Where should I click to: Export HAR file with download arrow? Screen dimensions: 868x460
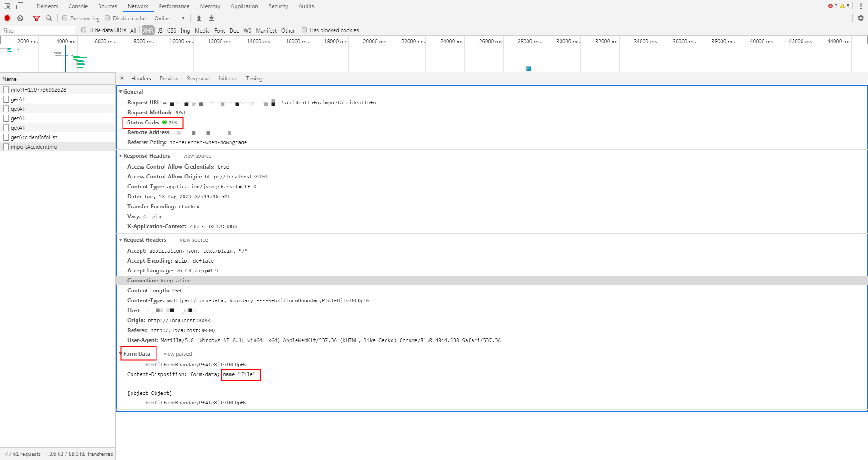[x=211, y=18]
